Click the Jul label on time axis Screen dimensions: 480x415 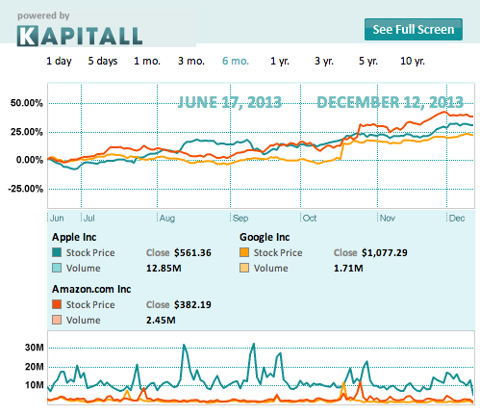click(89, 218)
